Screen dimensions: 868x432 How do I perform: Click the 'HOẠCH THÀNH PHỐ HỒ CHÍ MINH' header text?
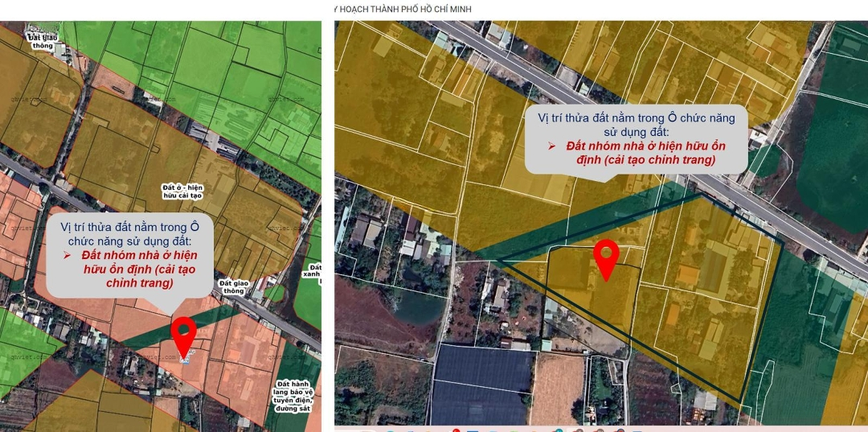[404, 9]
